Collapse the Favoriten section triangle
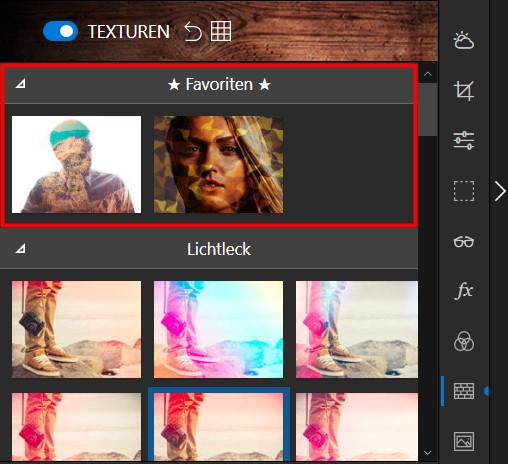Viewport: 508px width, 464px height. [20, 84]
